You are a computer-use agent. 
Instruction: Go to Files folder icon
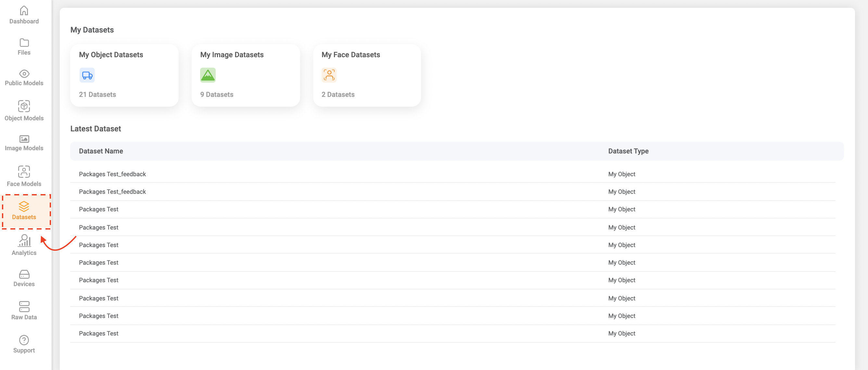point(24,43)
